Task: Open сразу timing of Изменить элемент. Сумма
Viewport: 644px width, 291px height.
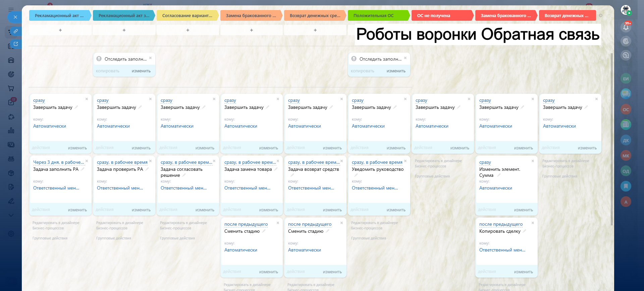Action: [x=485, y=162]
